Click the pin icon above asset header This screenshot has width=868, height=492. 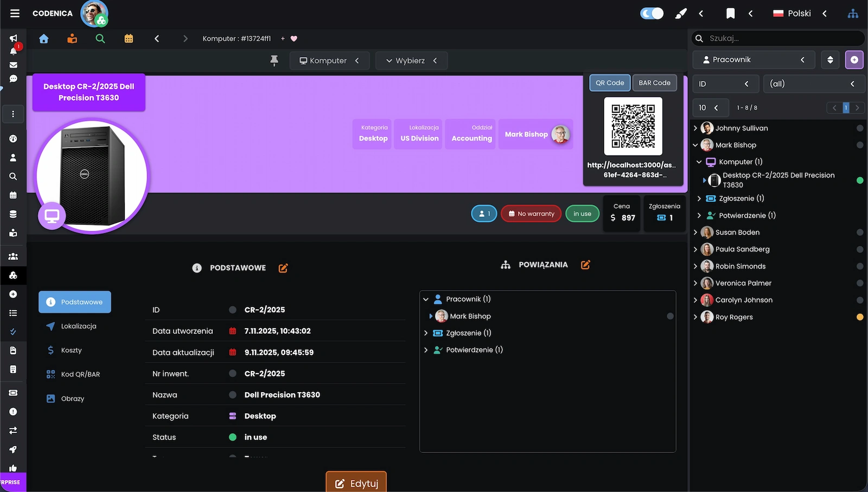274,61
